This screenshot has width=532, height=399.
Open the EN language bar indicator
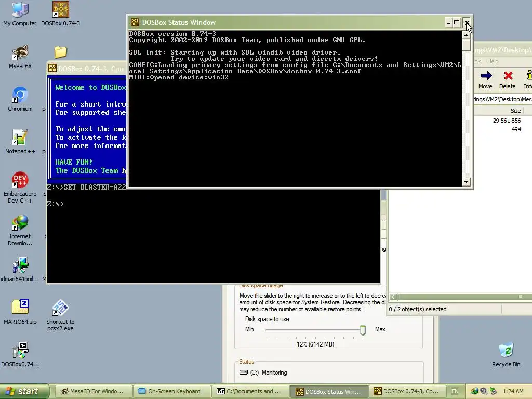click(x=455, y=391)
